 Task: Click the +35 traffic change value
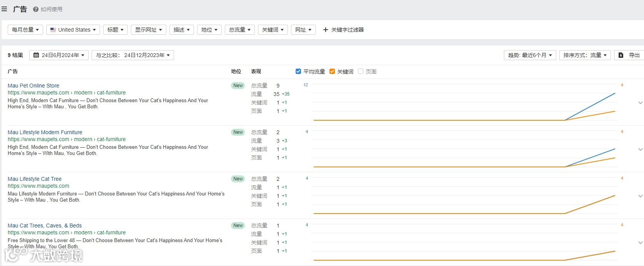coord(286,94)
